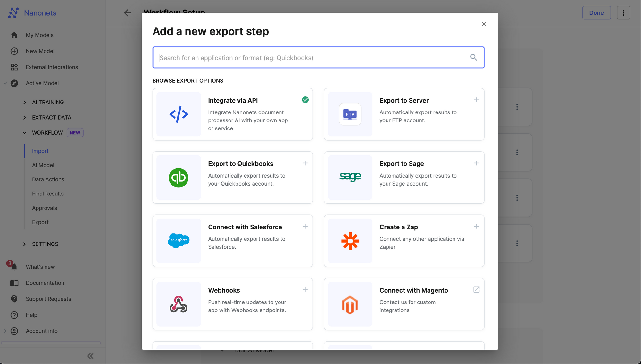
Task: Click the search magnifier icon
Action: click(473, 57)
